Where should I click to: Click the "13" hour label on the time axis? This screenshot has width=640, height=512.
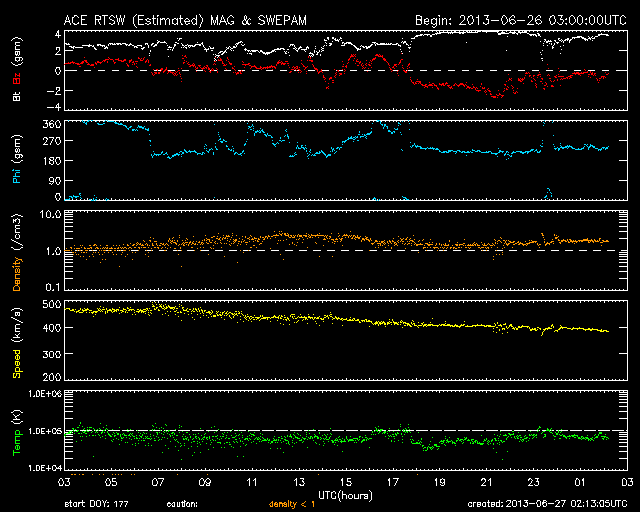click(x=299, y=482)
